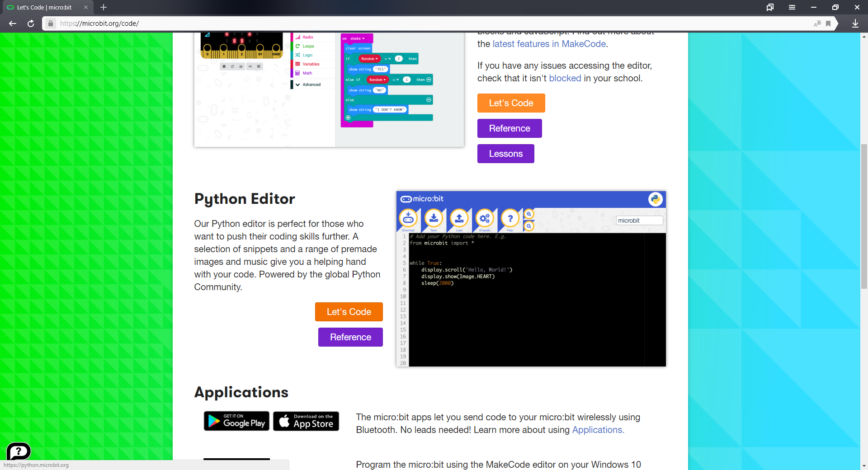Follow the Applications link in the paragraph
This screenshot has height=470, width=868.
pyautogui.click(x=598, y=430)
